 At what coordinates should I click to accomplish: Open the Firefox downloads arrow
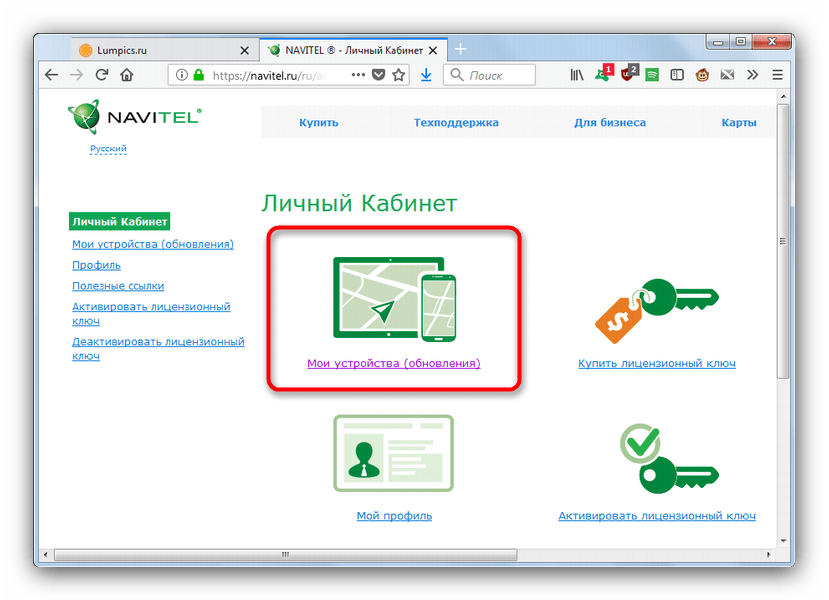426,75
